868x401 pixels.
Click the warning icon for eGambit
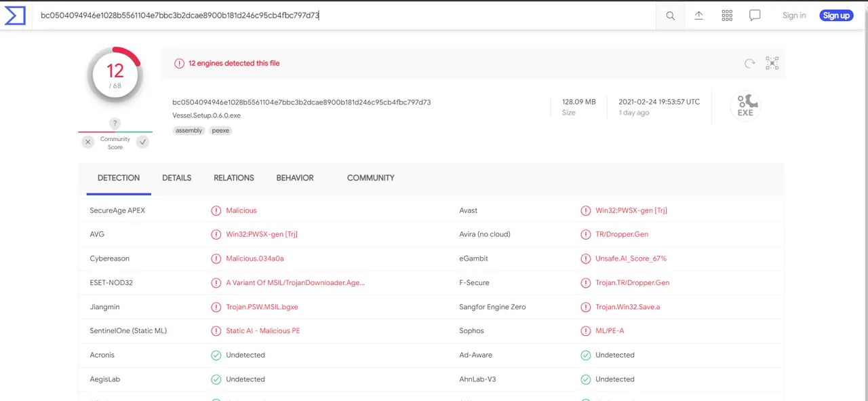click(586, 259)
